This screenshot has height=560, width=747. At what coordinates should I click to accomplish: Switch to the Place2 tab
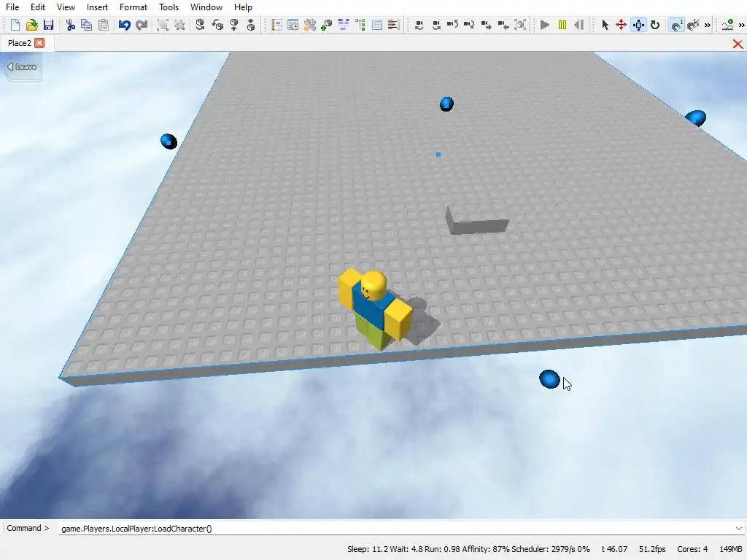(20, 43)
